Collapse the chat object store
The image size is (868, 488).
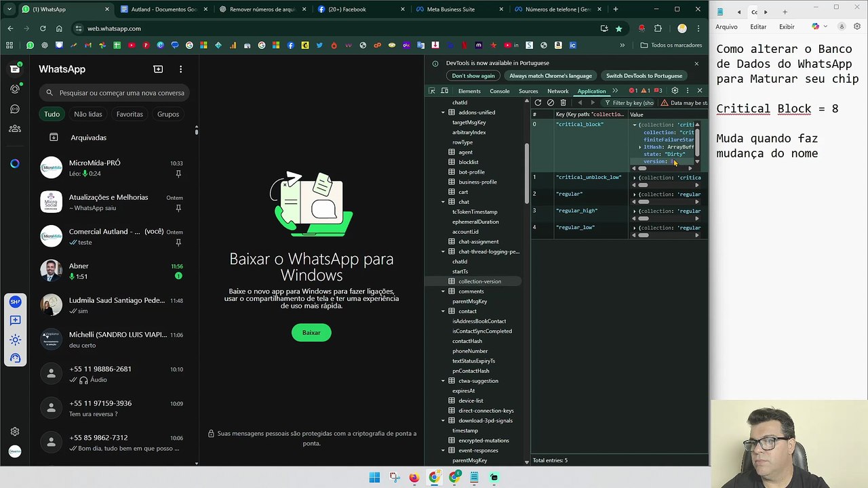point(443,202)
